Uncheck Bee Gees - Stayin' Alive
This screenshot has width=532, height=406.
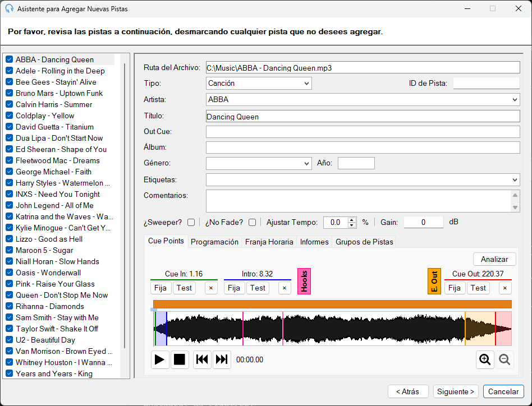tap(10, 82)
